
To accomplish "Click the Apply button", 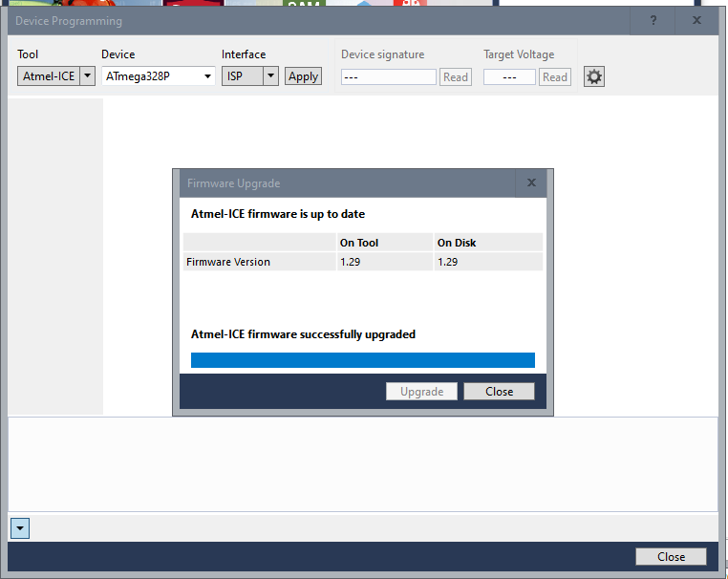I will [x=303, y=76].
